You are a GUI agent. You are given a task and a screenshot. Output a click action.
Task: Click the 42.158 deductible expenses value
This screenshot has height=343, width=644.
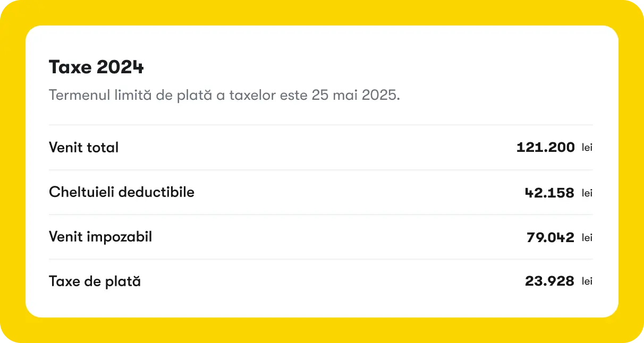coord(549,193)
